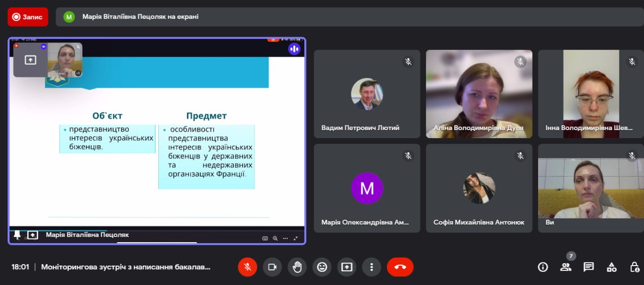Click the green M avatar in presenter banner
Screen dimensions: 644x285
click(69, 17)
